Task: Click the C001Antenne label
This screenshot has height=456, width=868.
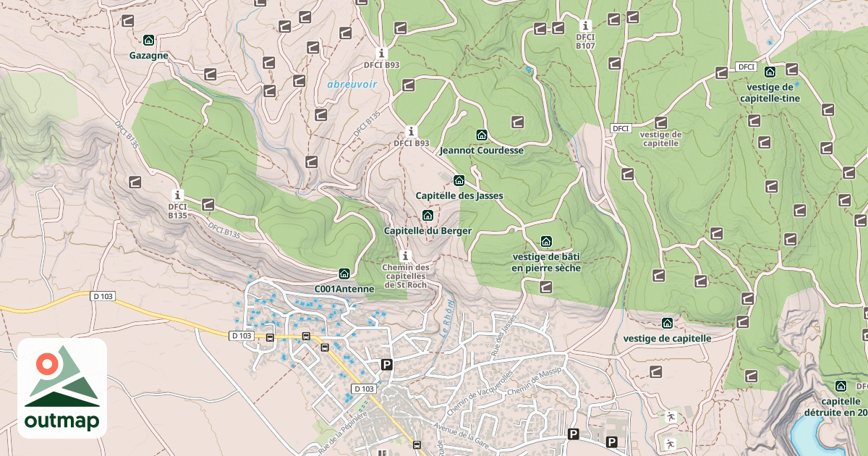Action: coord(344,289)
